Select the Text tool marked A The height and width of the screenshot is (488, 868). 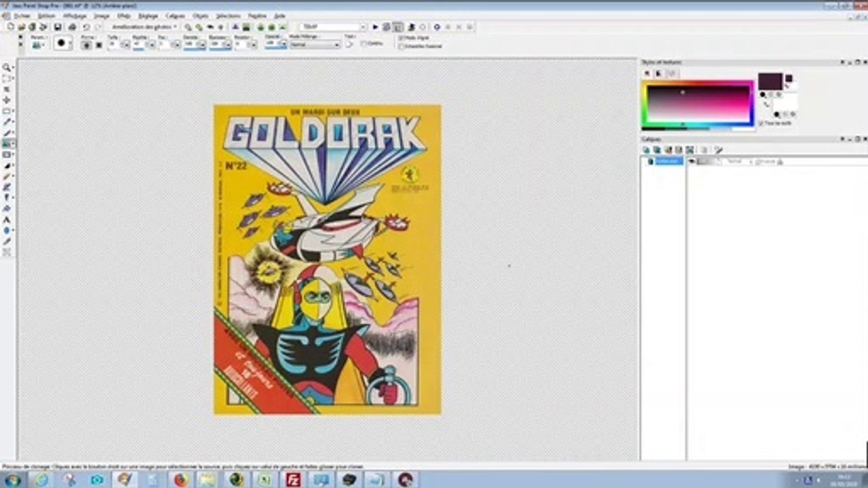(7, 219)
